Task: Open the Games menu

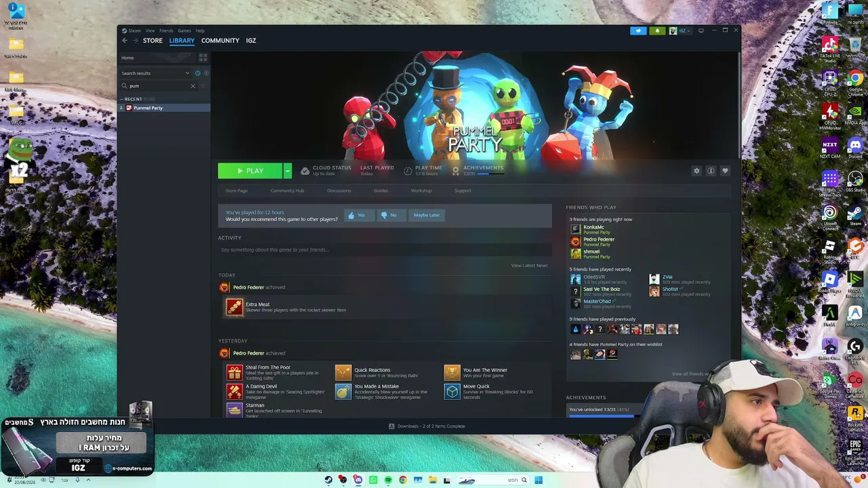Action: click(184, 30)
